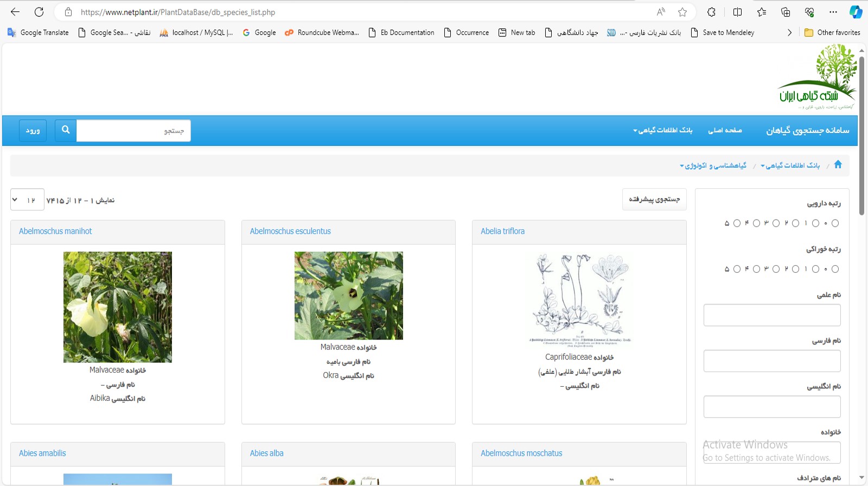Open صفحه اصلی in the navbar

(725, 130)
